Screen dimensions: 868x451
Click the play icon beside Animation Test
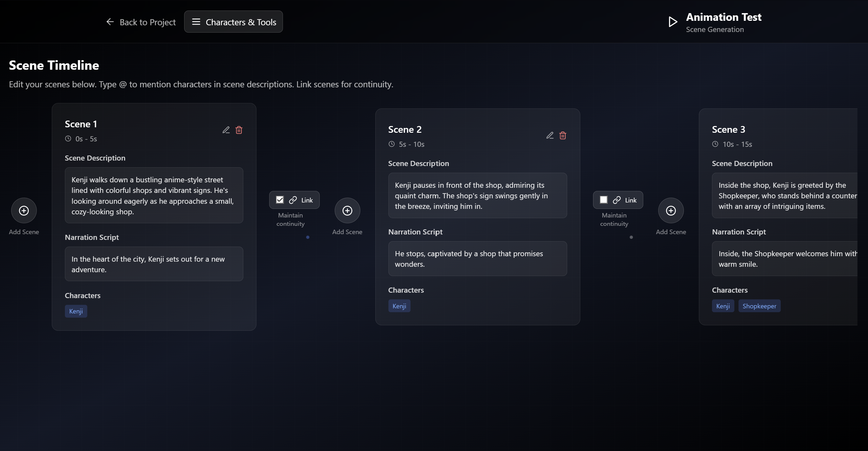coord(673,21)
